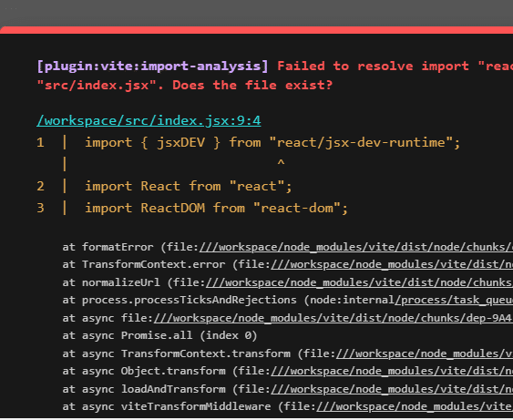Click the caret error marker under line 1
Image resolution: width=513 pixels, height=420 pixels.
tap(281, 162)
